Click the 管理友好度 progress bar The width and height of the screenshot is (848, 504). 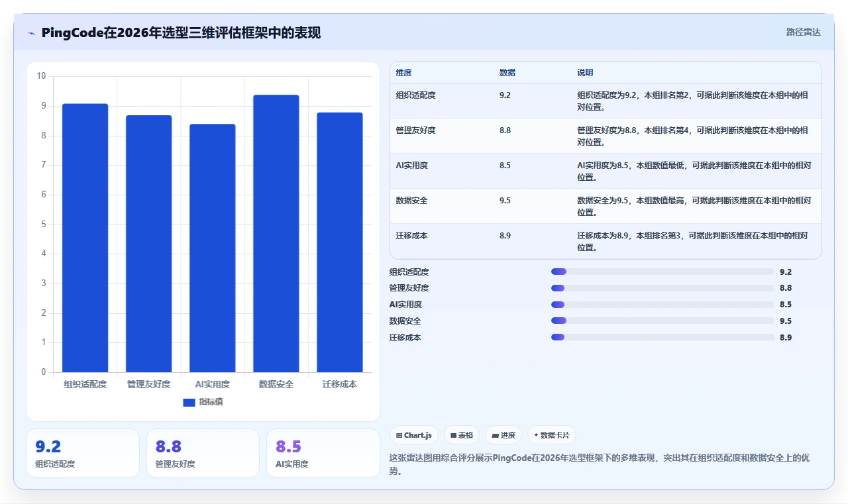[x=662, y=288]
